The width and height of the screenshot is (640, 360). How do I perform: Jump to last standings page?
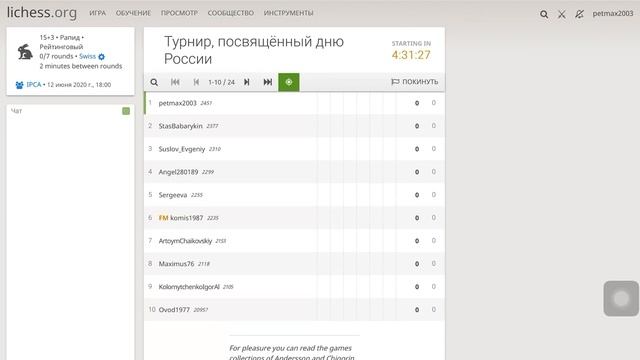(268, 82)
